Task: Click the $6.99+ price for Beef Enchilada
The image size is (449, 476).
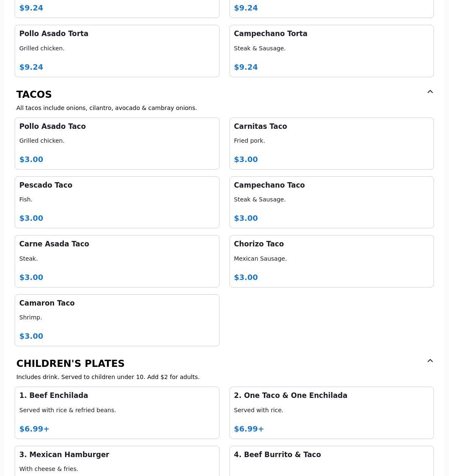Action: tap(34, 429)
